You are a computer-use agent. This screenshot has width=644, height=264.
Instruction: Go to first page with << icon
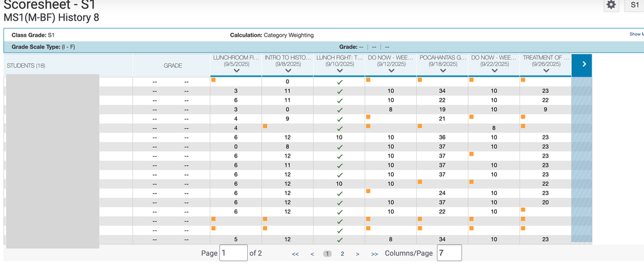click(x=296, y=254)
